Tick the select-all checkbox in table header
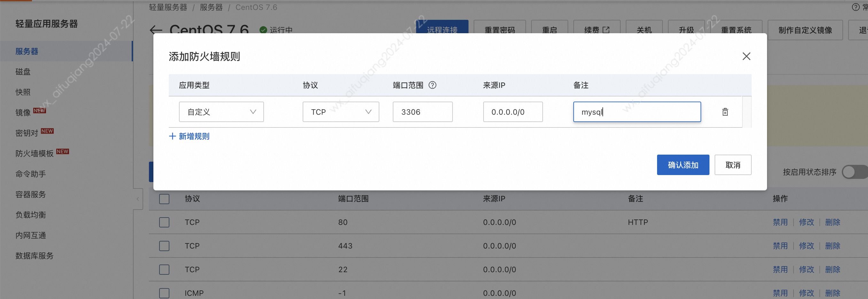This screenshot has width=868, height=299. click(164, 199)
